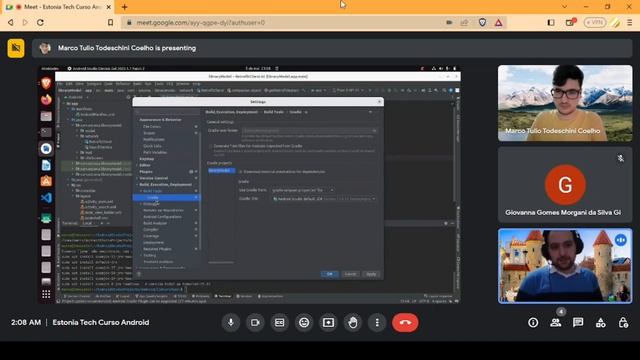Viewport: 640px width, 360px height.
Task: Open the Use Gradle from dropdown
Action: point(302,190)
